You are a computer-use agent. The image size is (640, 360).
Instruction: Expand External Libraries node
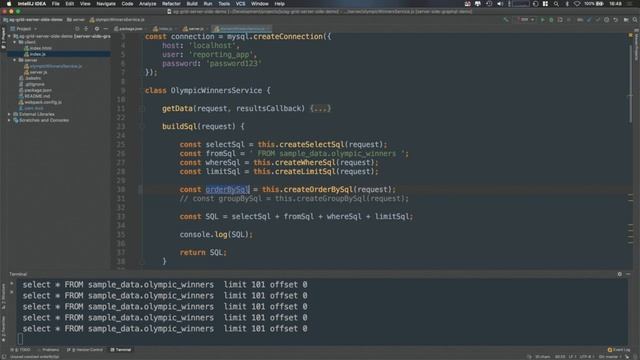pos(9,114)
